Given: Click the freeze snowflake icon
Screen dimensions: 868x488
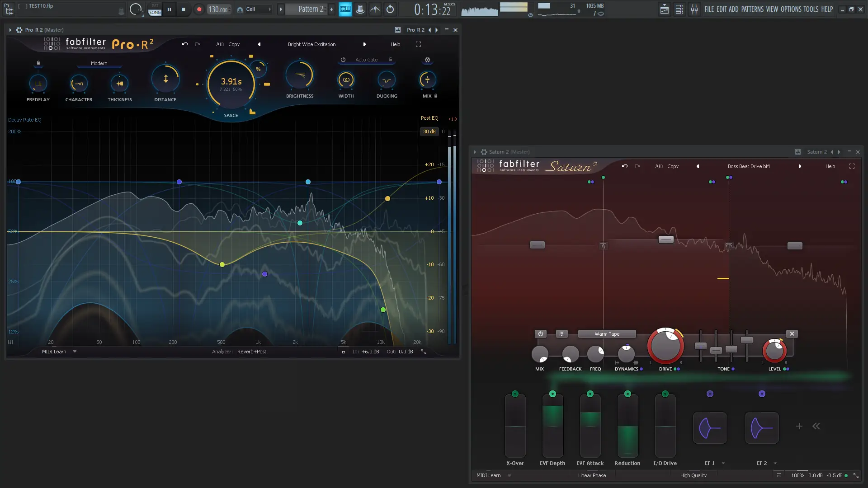Looking at the screenshot, I should coord(427,60).
